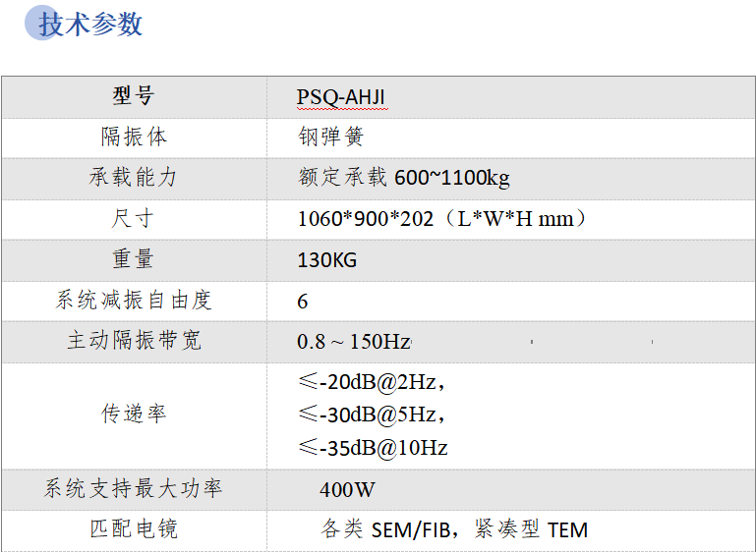Select the 型号 header cell
This screenshot has width=756, height=553.
pyautogui.click(x=134, y=96)
